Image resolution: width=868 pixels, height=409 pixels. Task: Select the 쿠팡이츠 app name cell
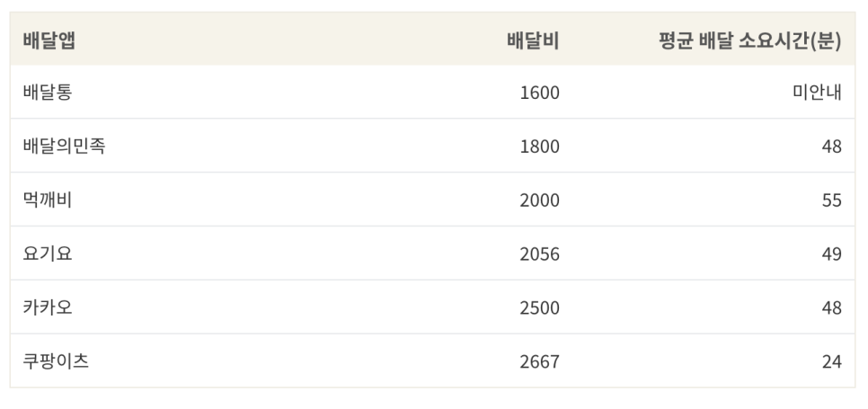(x=56, y=360)
